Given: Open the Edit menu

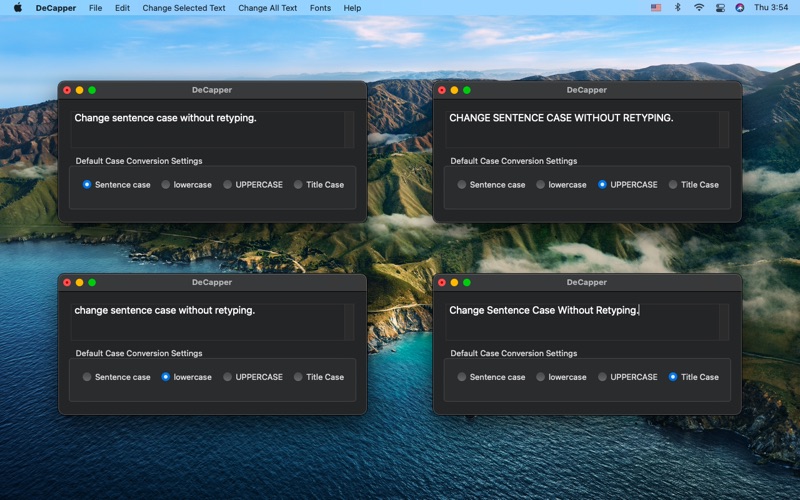Looking at the screenshot, I should click(x=122, y=8).
